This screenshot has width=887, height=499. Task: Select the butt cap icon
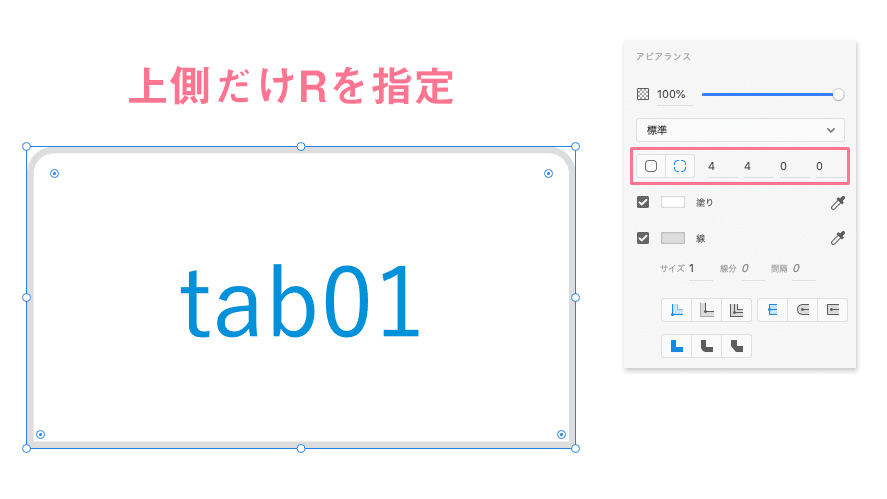[x=772, y=310]
